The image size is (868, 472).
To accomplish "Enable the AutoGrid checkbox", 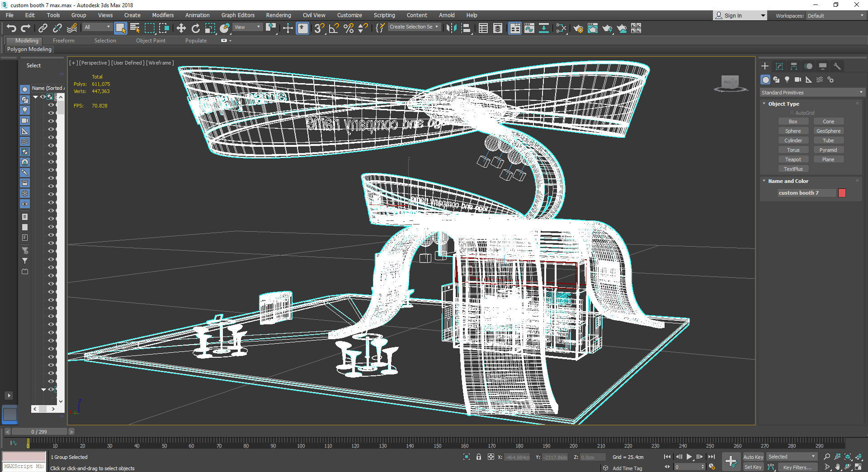I will tap(792, 113).
